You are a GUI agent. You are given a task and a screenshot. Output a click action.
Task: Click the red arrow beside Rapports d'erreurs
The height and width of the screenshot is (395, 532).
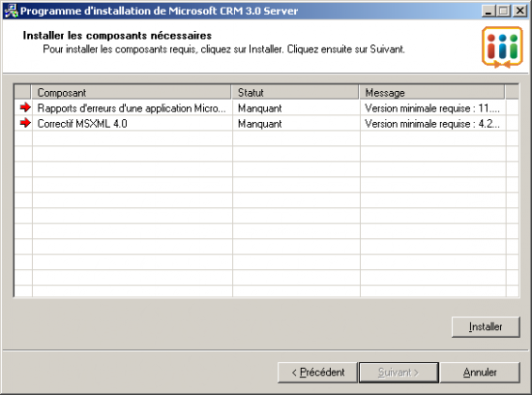(x=25, y=107)
